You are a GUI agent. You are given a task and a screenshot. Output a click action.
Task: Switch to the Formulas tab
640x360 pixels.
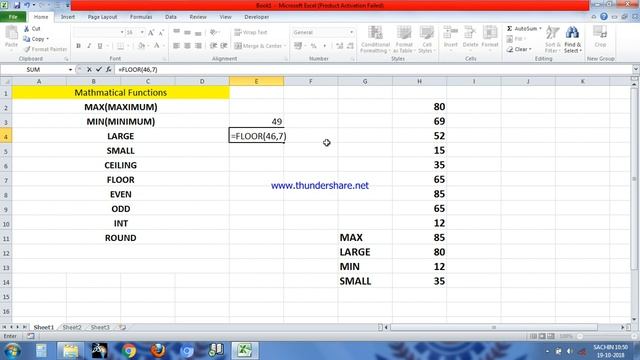coord(141,17)
